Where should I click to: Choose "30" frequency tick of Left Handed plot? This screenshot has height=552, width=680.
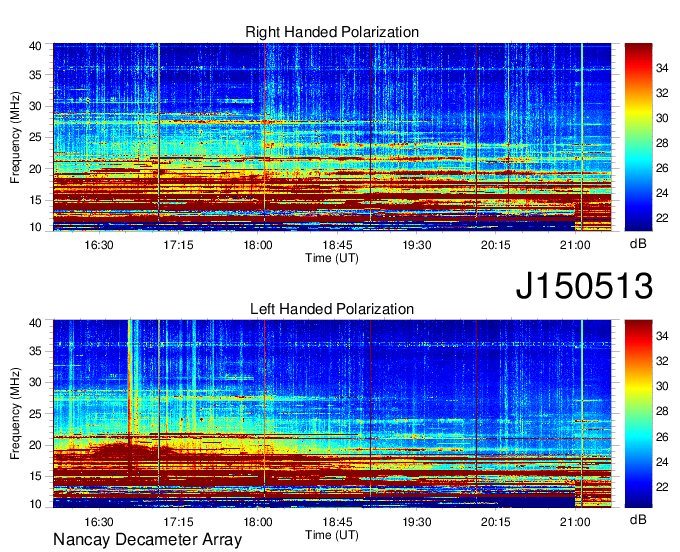click(35, 382)
